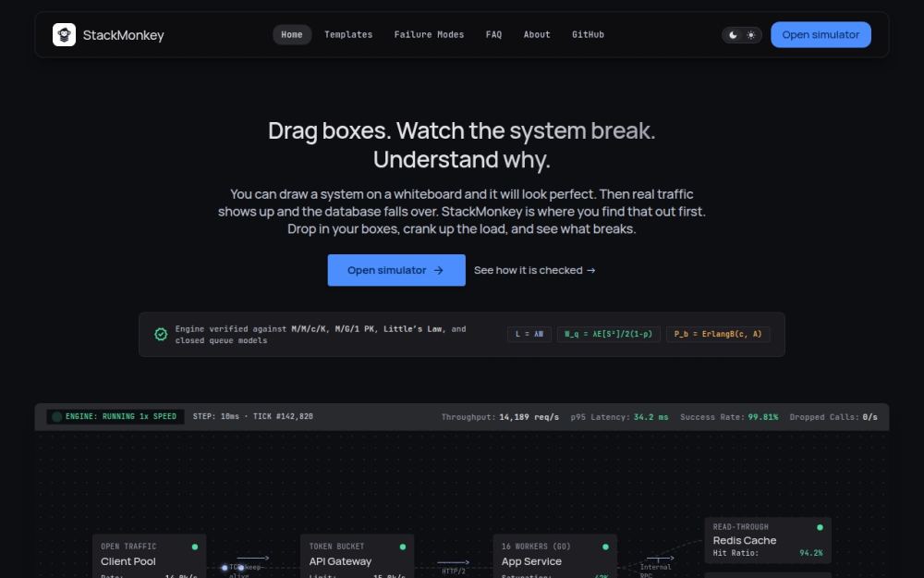This screenshot has width=924, height=578.
Task: Click the P_b = ErlangB formula chip
Action: tap(718, 335)
